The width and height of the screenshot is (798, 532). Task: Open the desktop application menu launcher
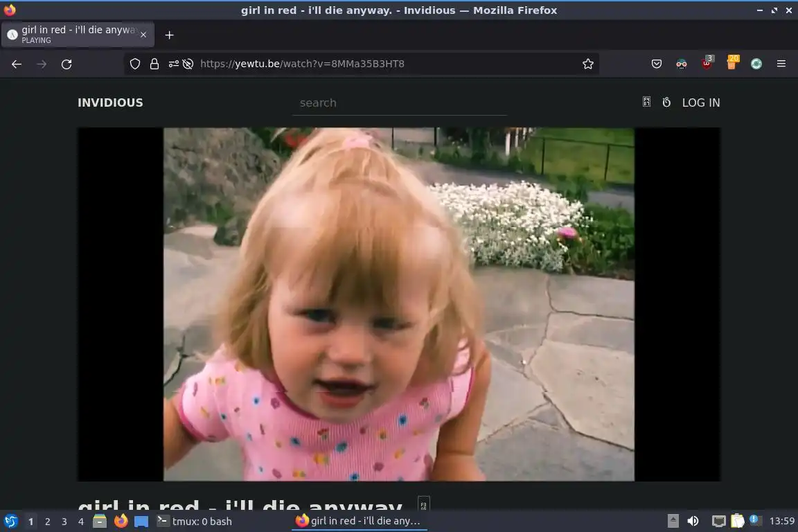click(10, 522)
